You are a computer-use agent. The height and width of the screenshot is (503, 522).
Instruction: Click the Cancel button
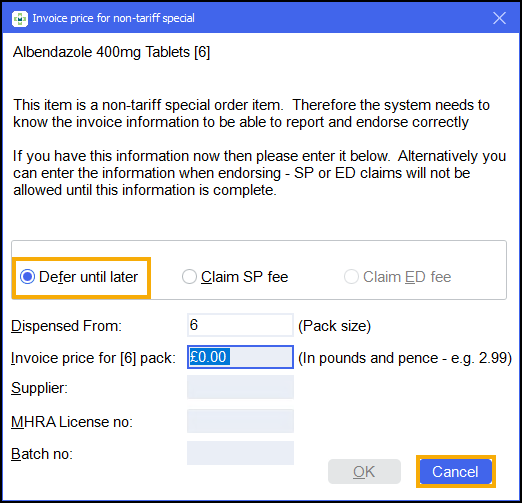[x=455, y=471]
